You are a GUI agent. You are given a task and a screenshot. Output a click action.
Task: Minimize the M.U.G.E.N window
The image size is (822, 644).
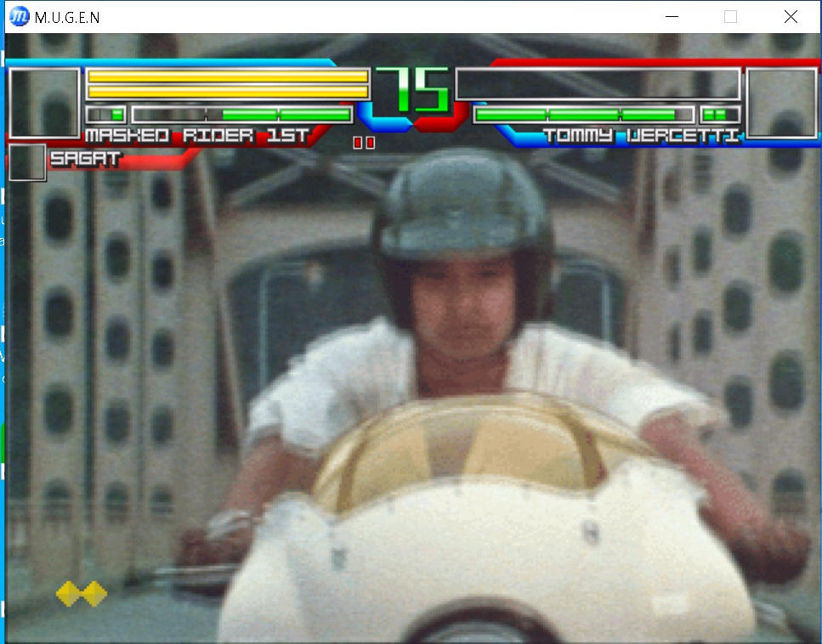pyautogui.click(x=672, y=17)
